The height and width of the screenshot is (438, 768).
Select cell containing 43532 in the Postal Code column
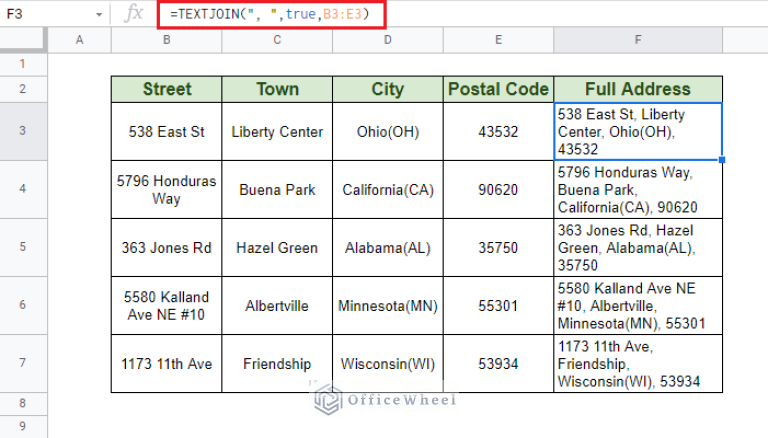click(498, 131)
